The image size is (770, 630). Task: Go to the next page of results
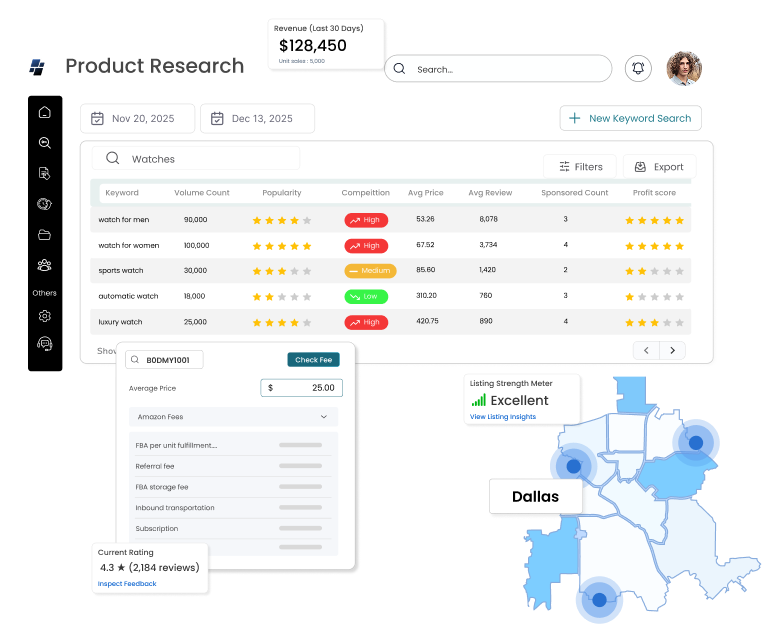pyautogui.click(x=672, y=350)
